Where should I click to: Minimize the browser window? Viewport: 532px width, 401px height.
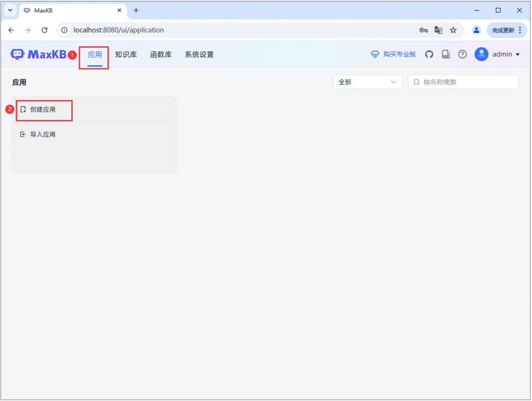coord(477,10)
